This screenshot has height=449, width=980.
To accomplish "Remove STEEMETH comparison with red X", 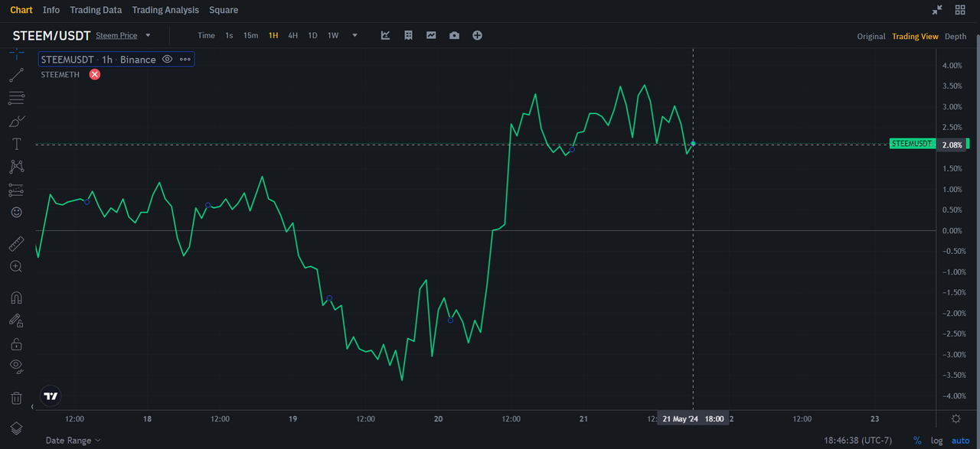I will 95,74.
